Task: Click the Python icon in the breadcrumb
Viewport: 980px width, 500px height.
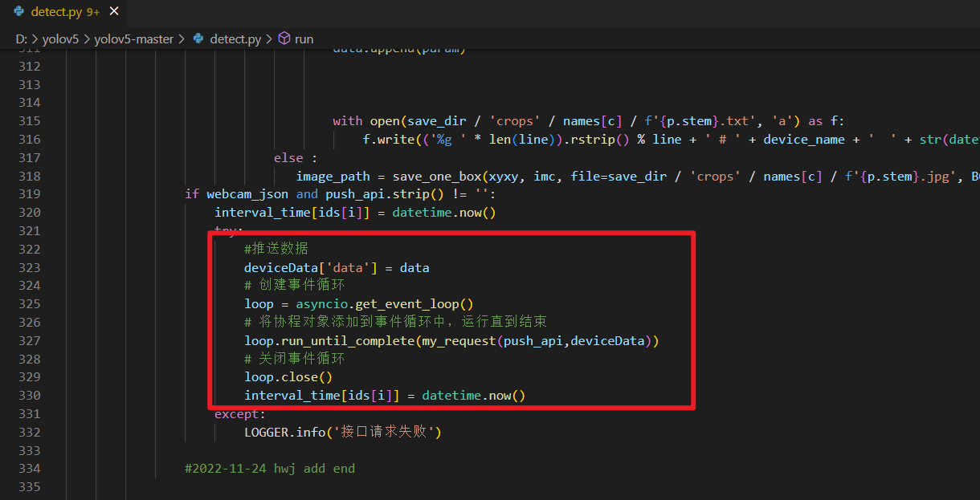Action: [x=198, y=39]
